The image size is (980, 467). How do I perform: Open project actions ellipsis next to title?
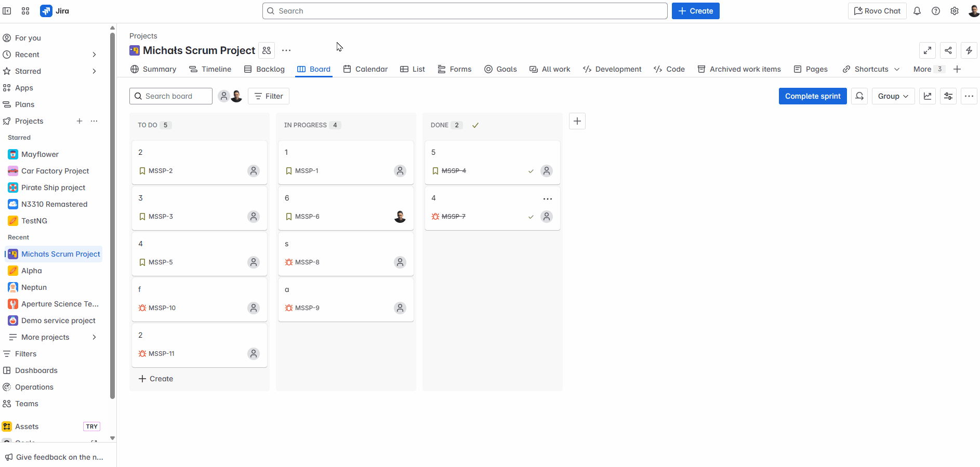(286, 50)
